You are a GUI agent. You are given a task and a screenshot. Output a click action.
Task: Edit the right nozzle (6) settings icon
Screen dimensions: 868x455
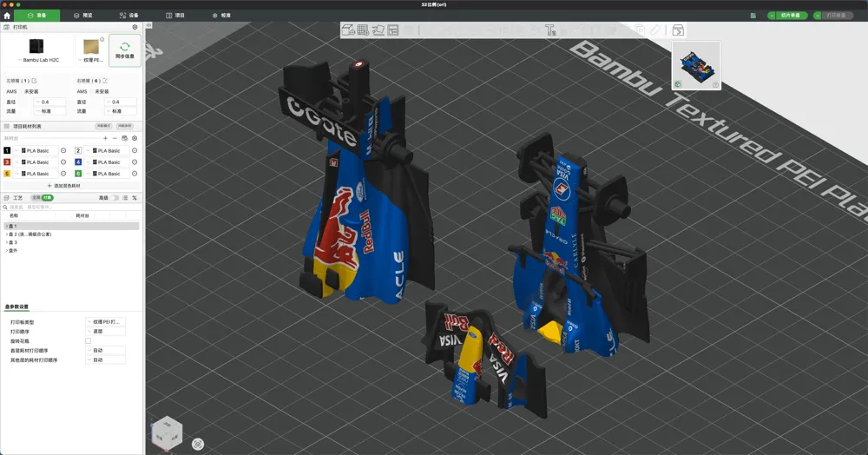click(x=105, y=81)
